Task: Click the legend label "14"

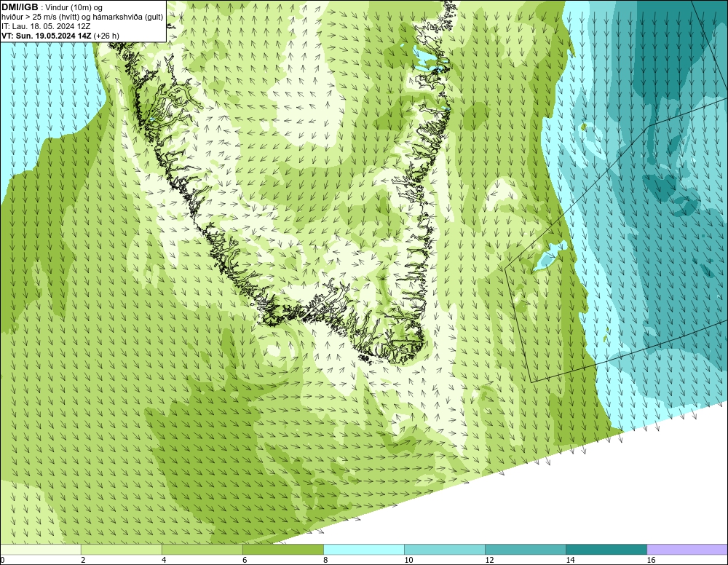Action: tap(570, 561)
